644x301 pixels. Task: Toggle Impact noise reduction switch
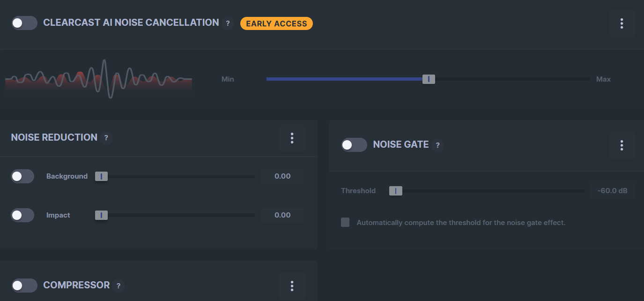tap(22, 215)
